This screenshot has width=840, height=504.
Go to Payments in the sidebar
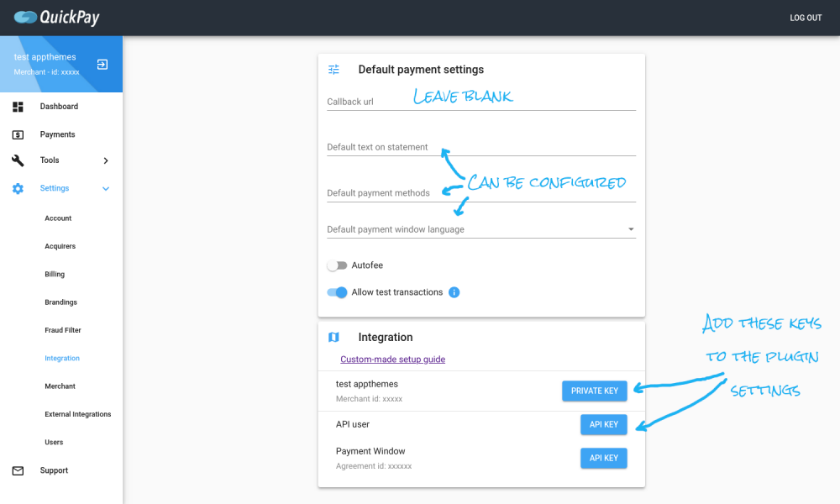tap(57, 134)
